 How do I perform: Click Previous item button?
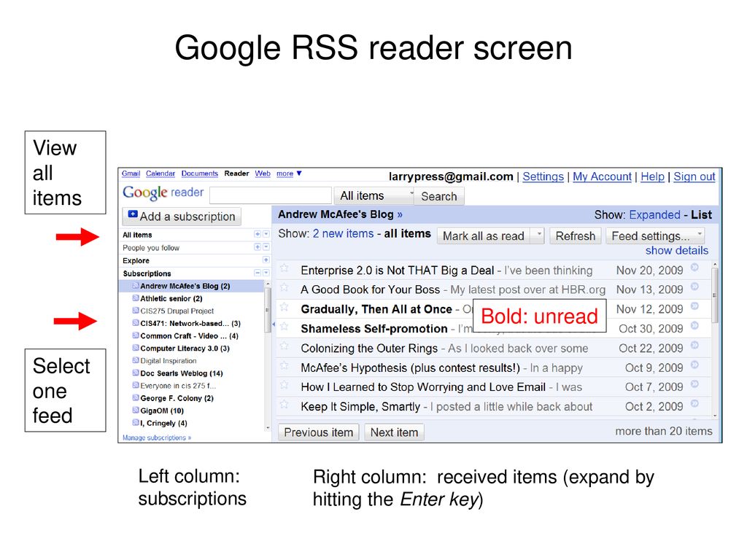click(318, 432)
